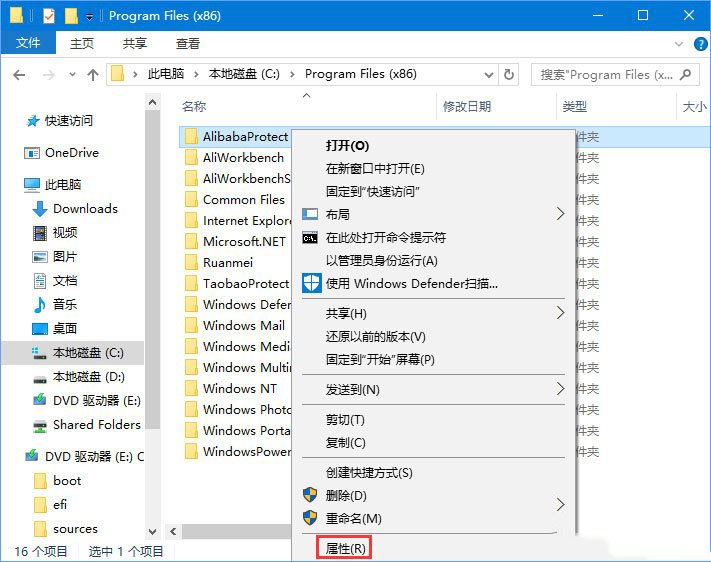Select the DVD 驱动器 (E:) drive icon
This screenshot has width=711, height=562.
click(x=40, y=401)
